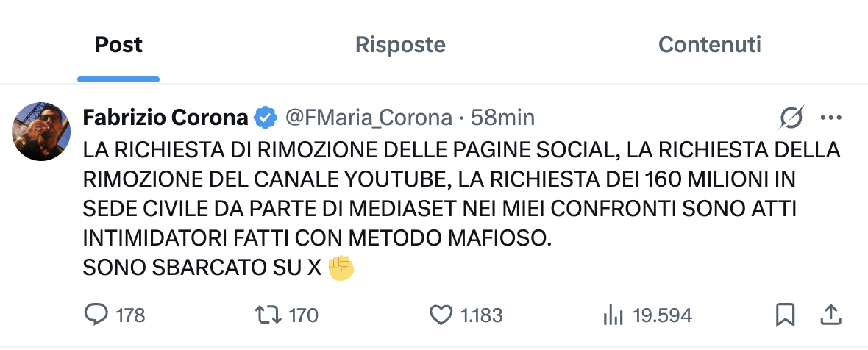Open the @FMaria_Corona handle link

[369, 117]
